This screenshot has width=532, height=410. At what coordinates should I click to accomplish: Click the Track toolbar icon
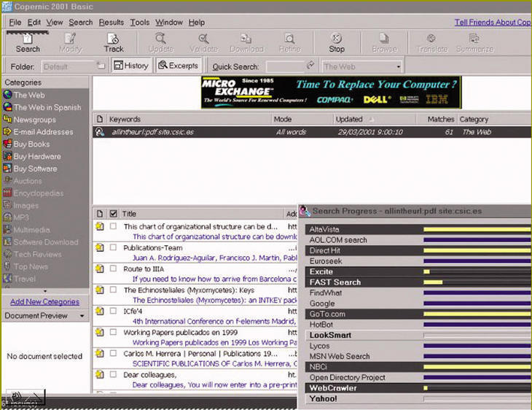pyautogui.click(x=114, y=43)
